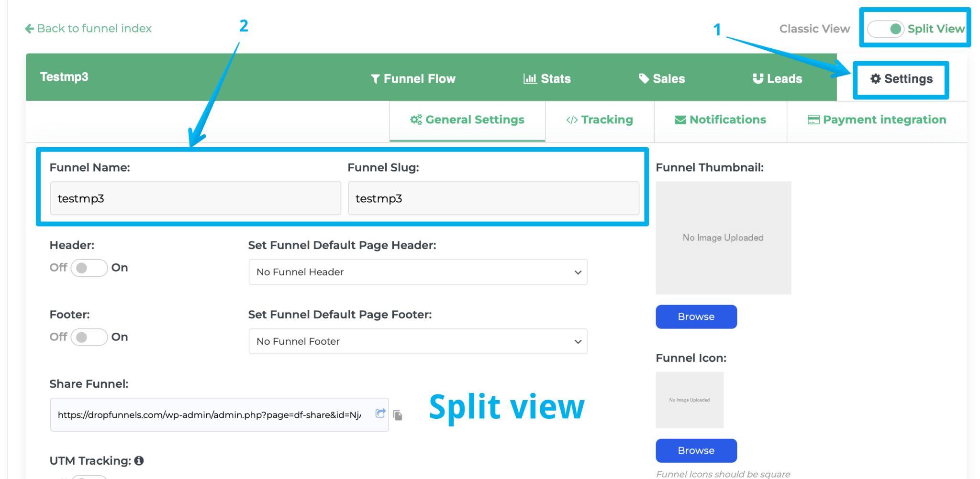The height and width of the screenshot is (479, 980).
Task: Browse for a Funnel Thumbnail image
Action: 696,316
